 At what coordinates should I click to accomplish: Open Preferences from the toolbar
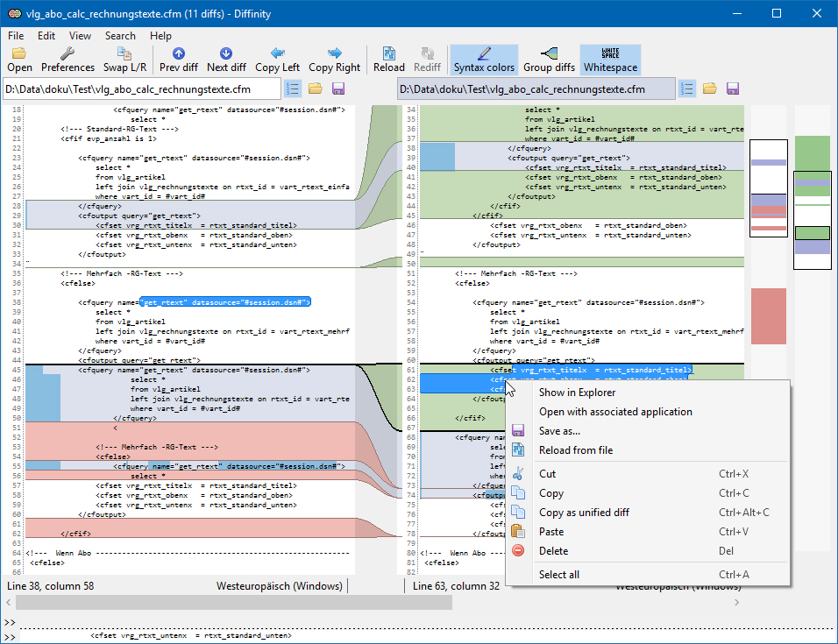tap(67, 60)
